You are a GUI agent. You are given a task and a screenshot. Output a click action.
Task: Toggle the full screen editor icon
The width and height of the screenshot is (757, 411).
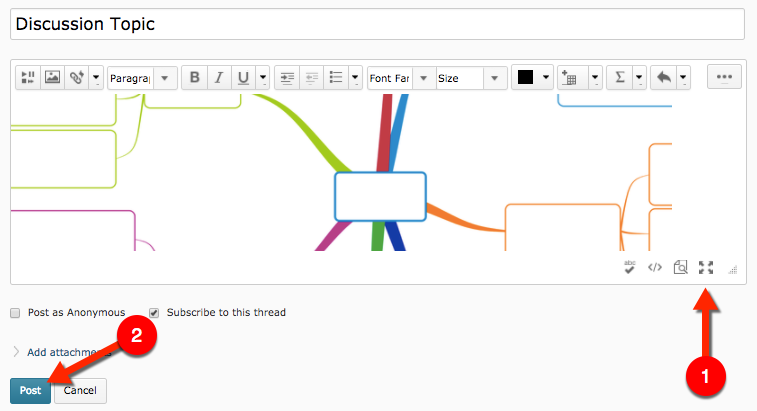point(706,267)
